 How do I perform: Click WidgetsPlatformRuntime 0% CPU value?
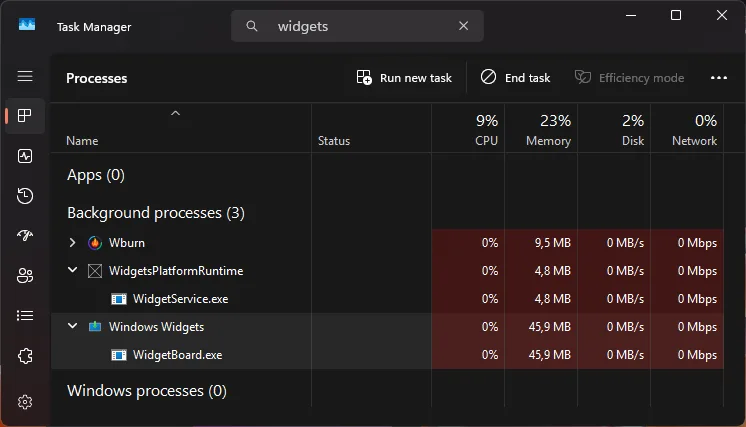pyautogui.click(x=490, y=271)
